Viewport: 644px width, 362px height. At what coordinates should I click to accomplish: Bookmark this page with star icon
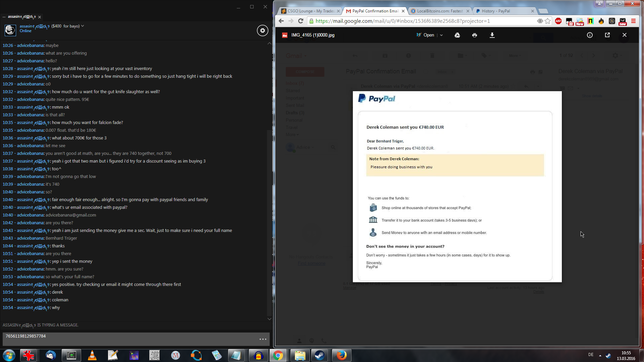point(548,21)
